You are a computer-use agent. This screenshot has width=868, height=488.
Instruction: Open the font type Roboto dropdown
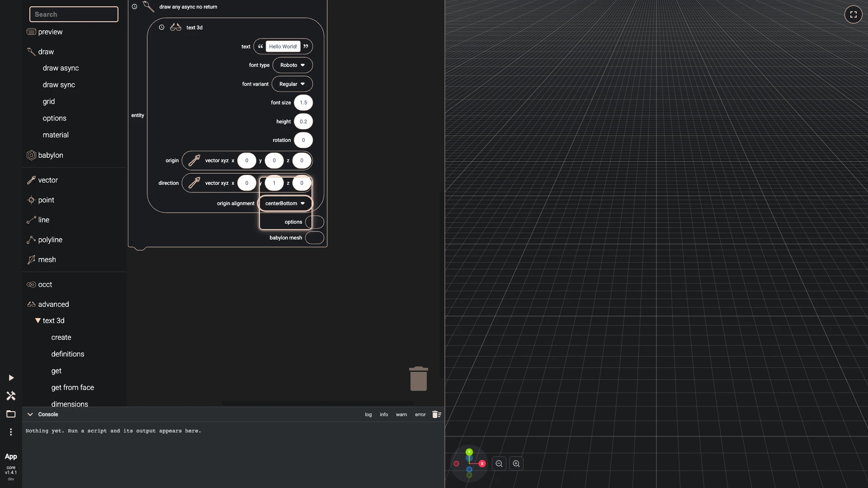pyautogui.click(x=292, y=65)
